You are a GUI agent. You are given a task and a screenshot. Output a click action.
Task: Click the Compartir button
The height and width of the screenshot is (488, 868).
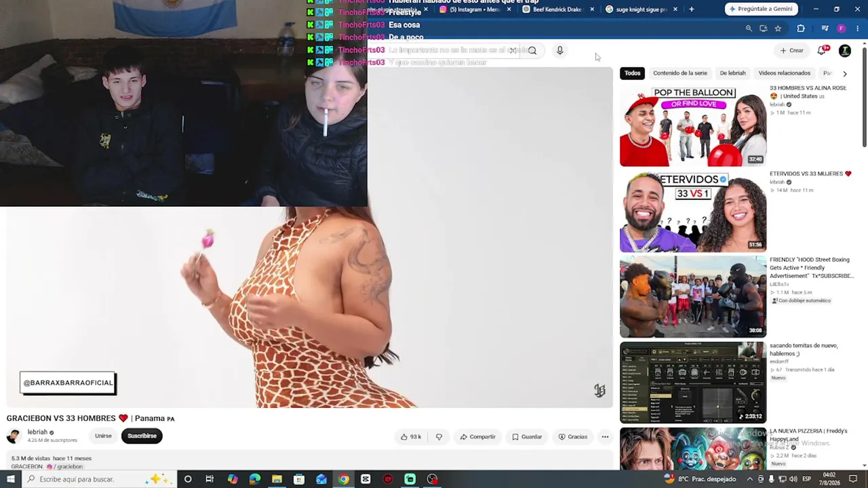click(x=477, y=436)
